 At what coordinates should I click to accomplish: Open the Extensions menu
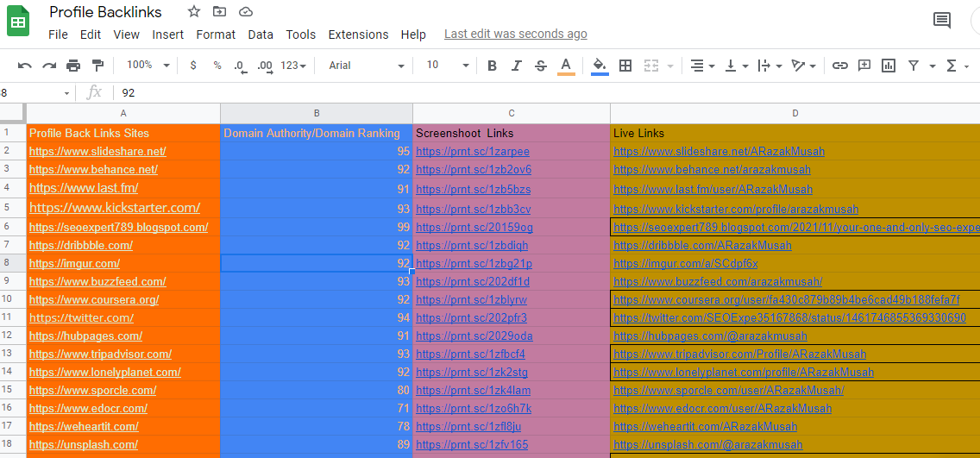358,35
